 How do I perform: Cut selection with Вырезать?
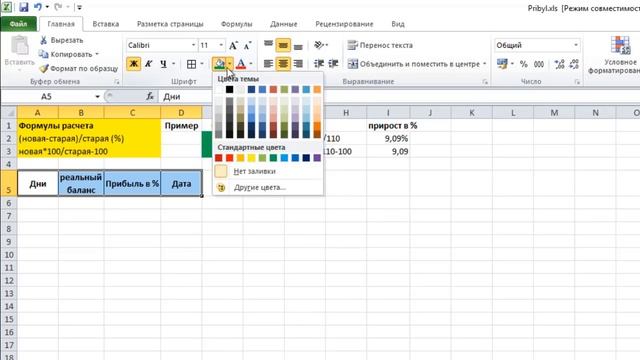click(x=62, y=40)
